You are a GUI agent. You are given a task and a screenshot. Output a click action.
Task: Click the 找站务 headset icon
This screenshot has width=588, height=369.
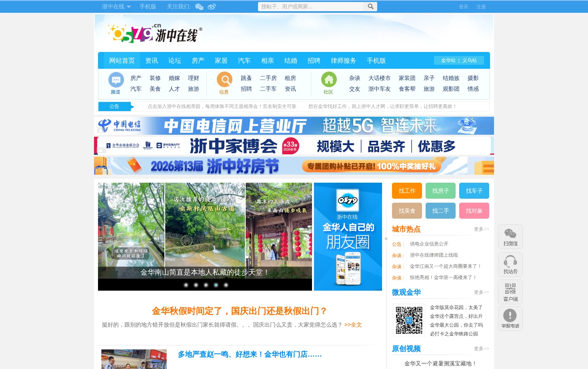click(x=510, y=265)
